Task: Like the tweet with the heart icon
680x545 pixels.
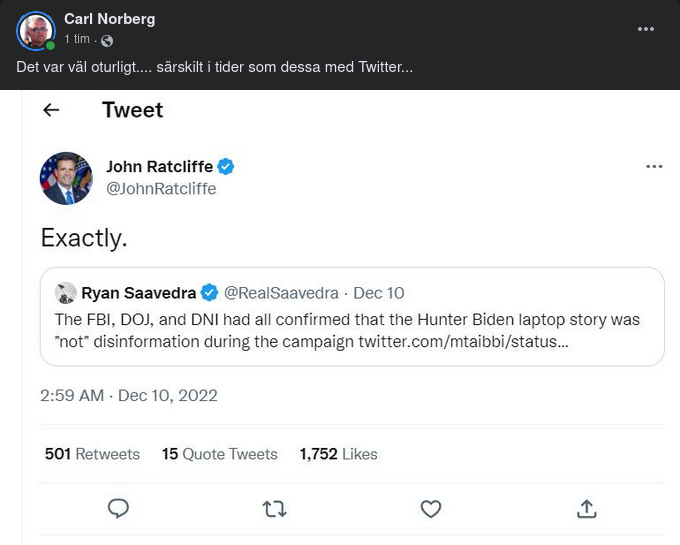Action: [x=431, y=509]
